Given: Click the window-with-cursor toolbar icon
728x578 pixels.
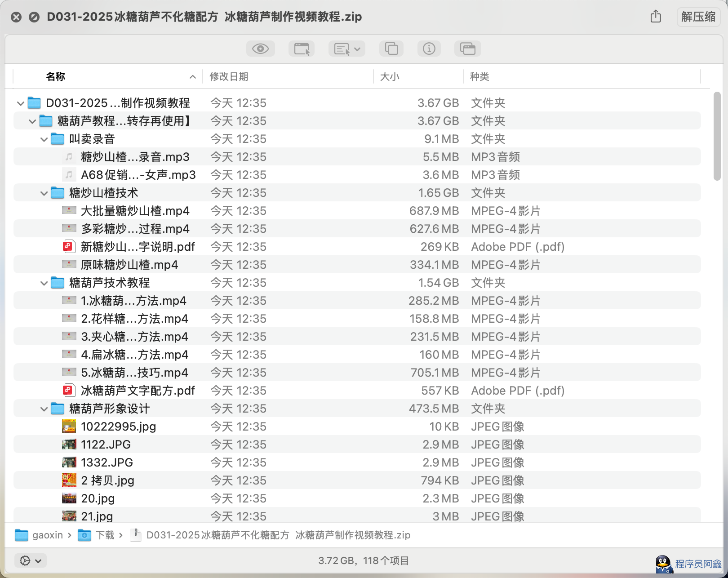Looking at the screenshot, I should pos(301,49).
